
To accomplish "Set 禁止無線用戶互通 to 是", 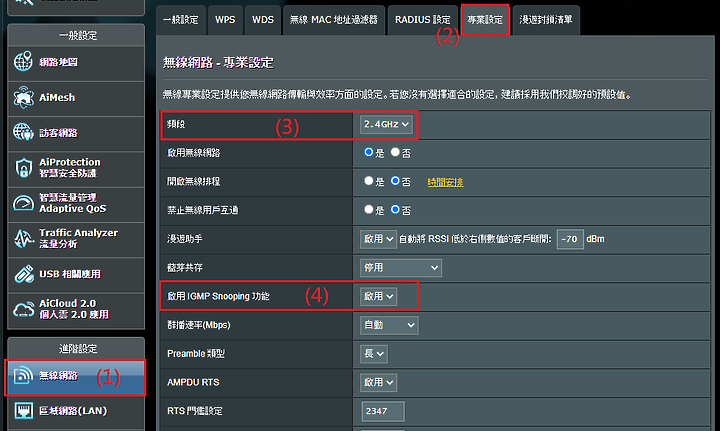I will pyautogui.click(x=368, y=209).
